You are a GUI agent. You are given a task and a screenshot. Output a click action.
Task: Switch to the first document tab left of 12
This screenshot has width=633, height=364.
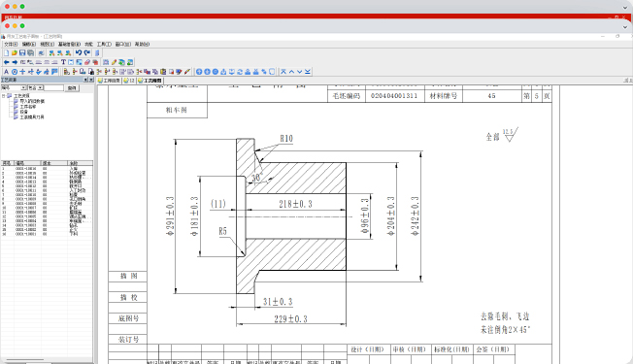coord(109,81)
